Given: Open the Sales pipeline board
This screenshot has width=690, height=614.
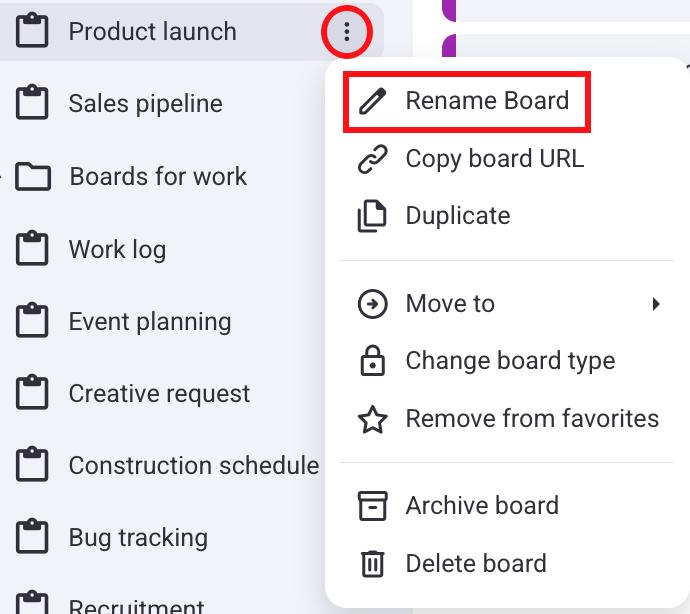Looking at the screenshot, I should tap(145, 104).
